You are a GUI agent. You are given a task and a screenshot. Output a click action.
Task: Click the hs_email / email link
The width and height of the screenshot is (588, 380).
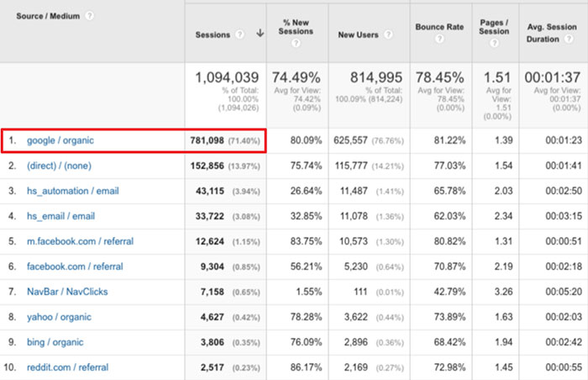tap(60, 216)
